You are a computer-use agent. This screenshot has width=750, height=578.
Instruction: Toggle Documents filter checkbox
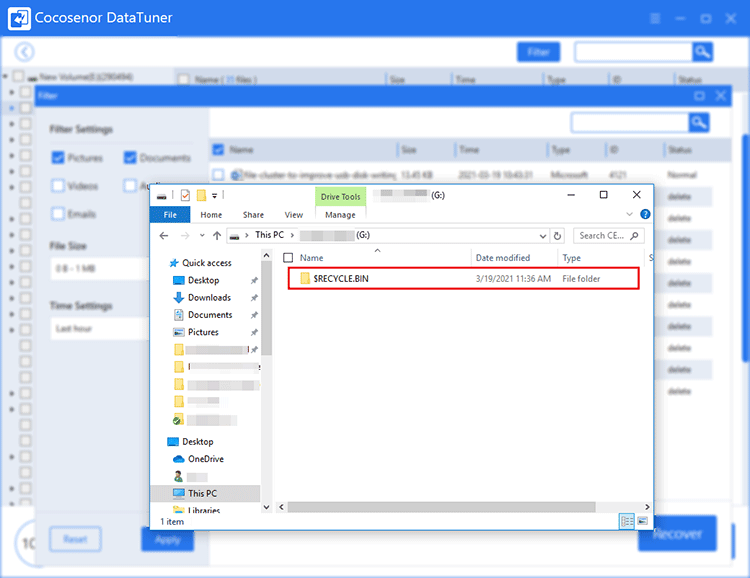(130, 157)
